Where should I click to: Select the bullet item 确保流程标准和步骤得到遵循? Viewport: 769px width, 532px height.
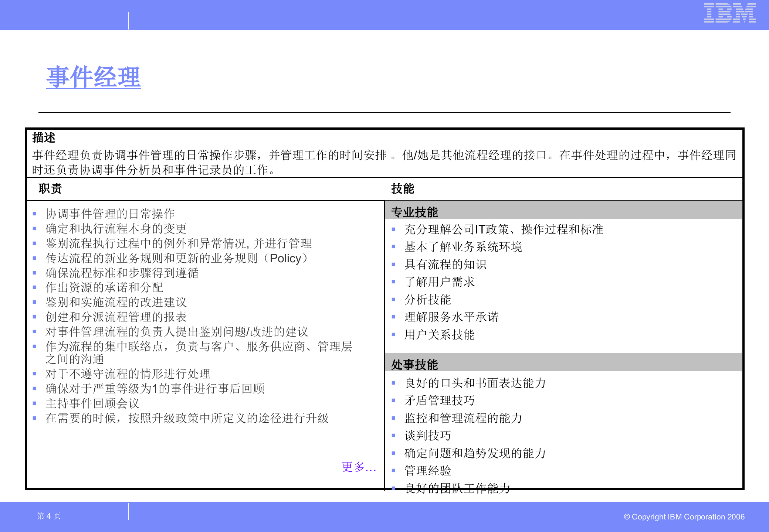122,273
